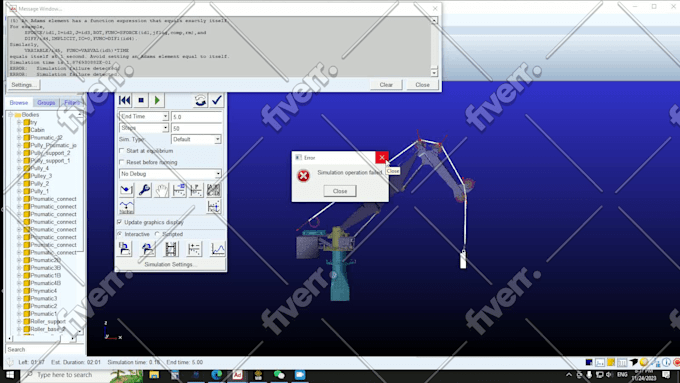Viewport: 680px width, 383px height.
Task: Click Message Window scrollbar down arrow
Action: click(434, 72)
